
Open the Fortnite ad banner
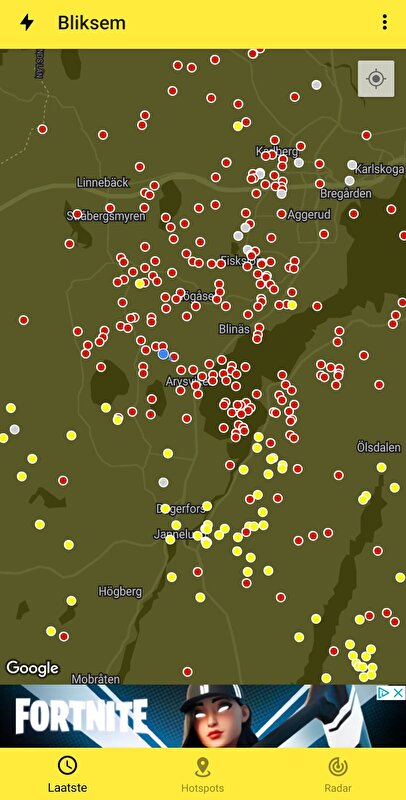[x=203, y=716]
